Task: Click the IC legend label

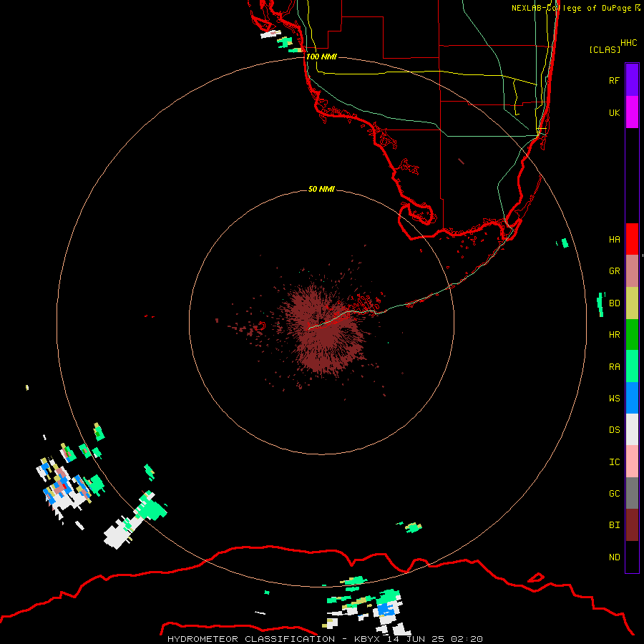Action: coord(614,462)
